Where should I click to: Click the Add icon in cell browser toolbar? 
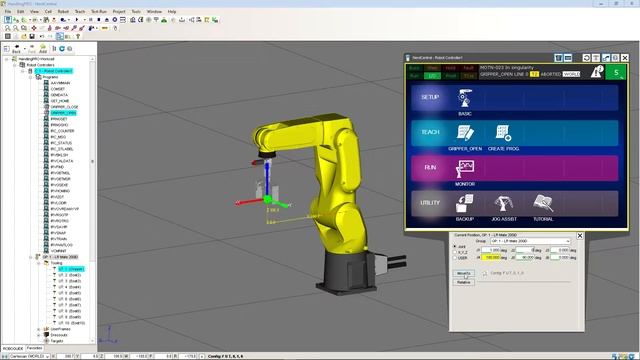tap(43, 49)
